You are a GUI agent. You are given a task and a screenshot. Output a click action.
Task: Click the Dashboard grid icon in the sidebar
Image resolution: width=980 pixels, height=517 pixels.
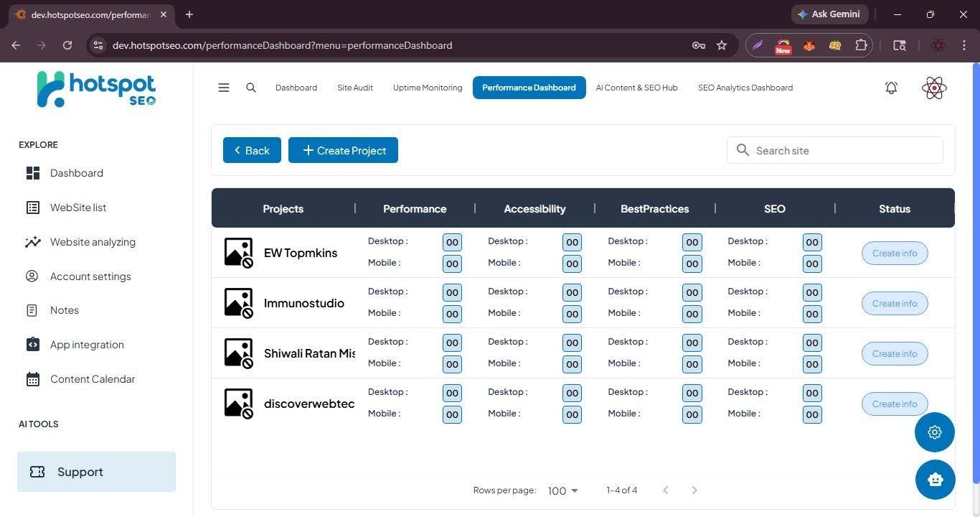(x=33, y=173)
